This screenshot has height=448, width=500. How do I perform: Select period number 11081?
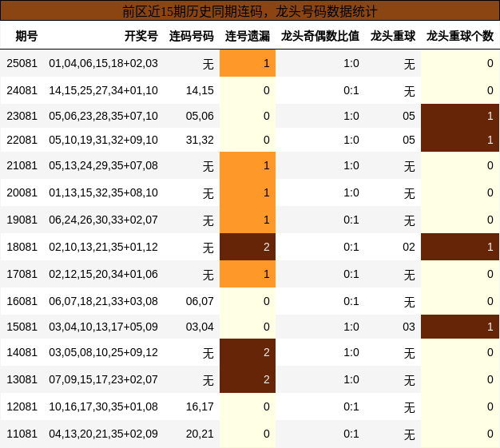(x=22, y=434)
